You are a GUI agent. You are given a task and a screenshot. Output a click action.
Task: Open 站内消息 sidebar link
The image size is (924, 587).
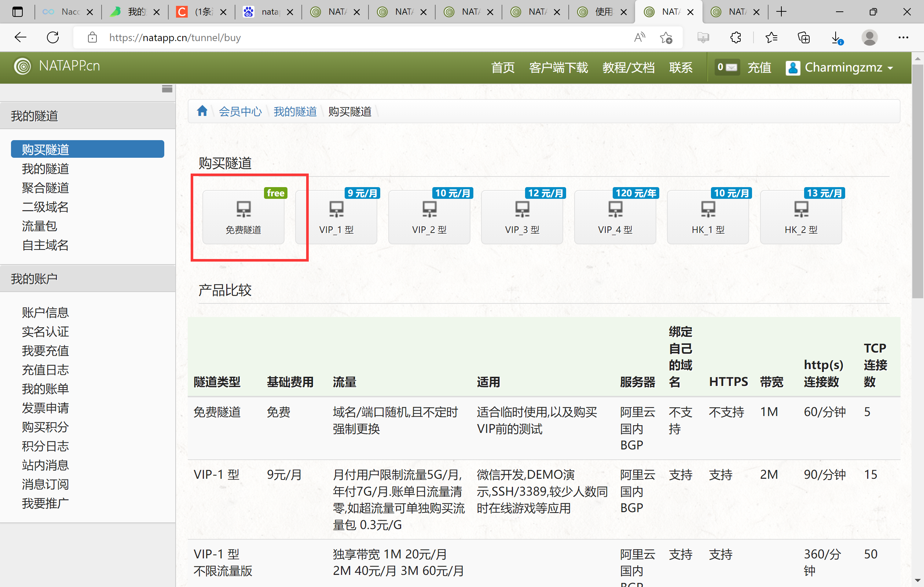pos(45,465)
